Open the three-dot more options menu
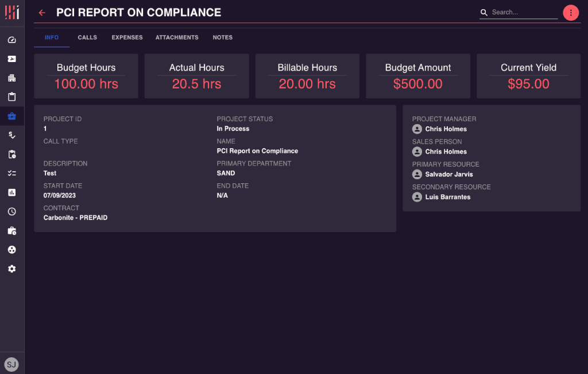This screenshot has height=374, width=588. tap(570, 13)
